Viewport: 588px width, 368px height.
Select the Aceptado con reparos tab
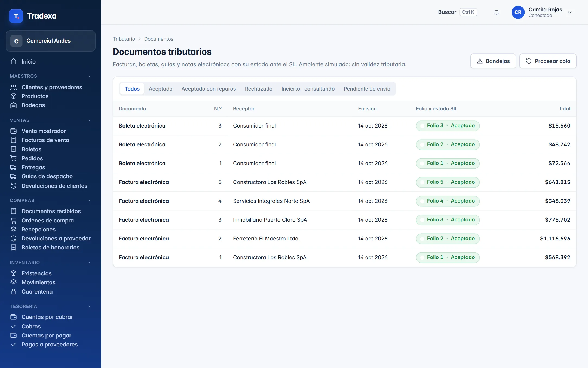coord(209,89)
